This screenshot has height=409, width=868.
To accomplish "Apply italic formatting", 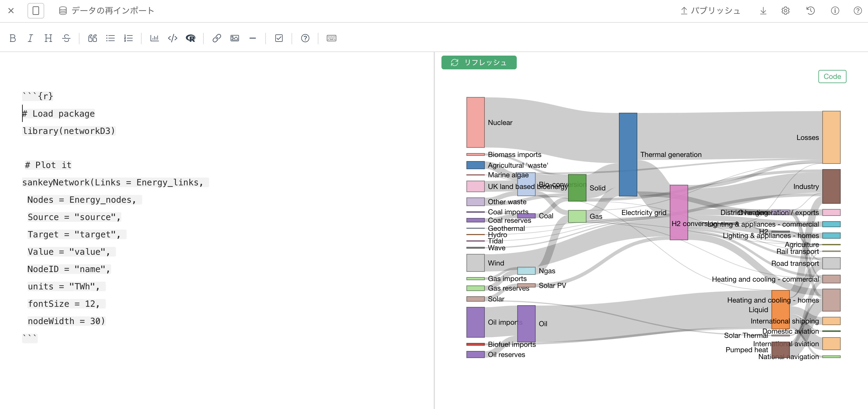I will click(x=30, y=38).
